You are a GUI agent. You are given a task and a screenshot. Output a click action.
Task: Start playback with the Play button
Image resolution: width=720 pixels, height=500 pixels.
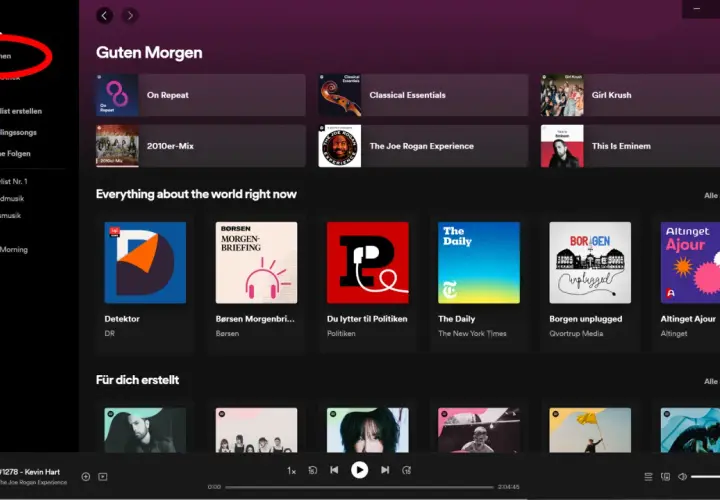pos(360,470)
